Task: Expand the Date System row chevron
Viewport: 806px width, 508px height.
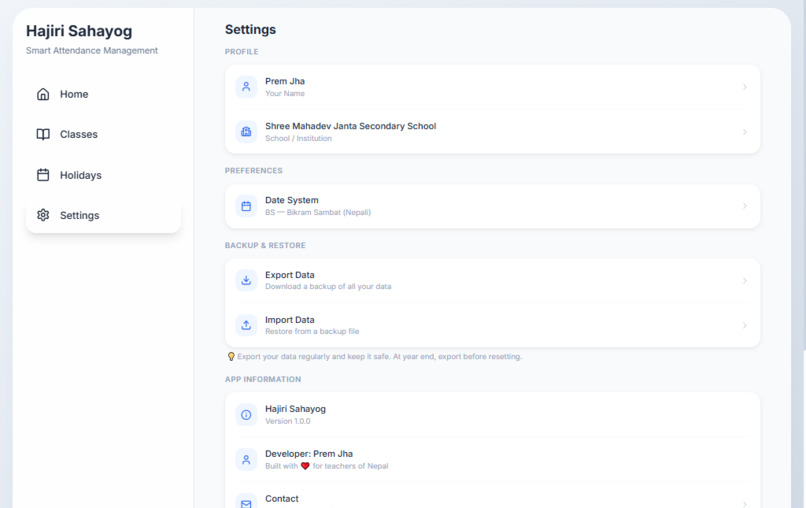Action: 744,206
